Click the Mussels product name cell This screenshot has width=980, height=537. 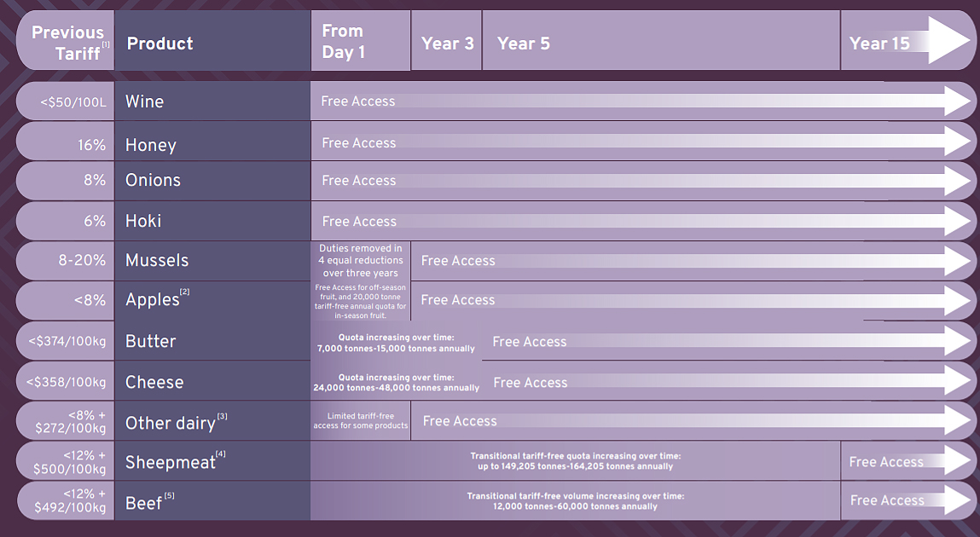pyautogui.click(x=157, y=261)
